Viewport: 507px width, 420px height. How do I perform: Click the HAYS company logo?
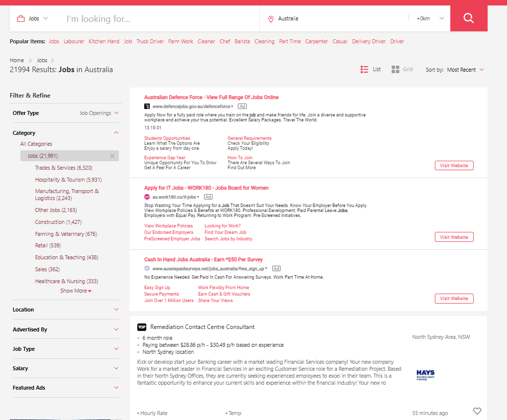pos(425,375)
